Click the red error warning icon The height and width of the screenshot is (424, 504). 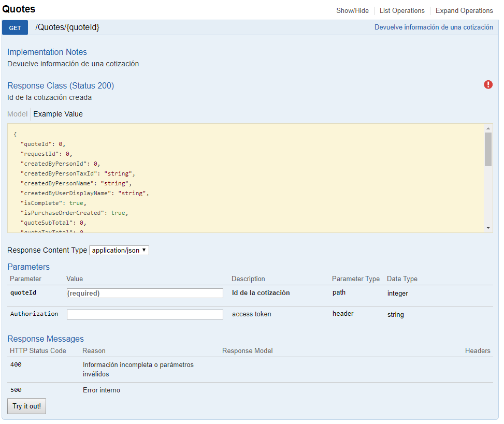click(488, 84)
